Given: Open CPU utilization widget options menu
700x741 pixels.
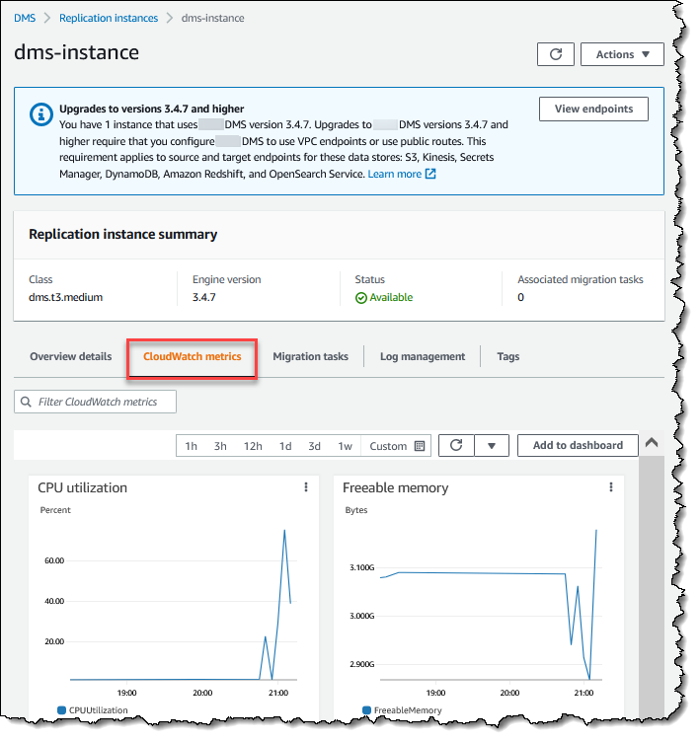Looking at the screenshot, I should (306, 487).
